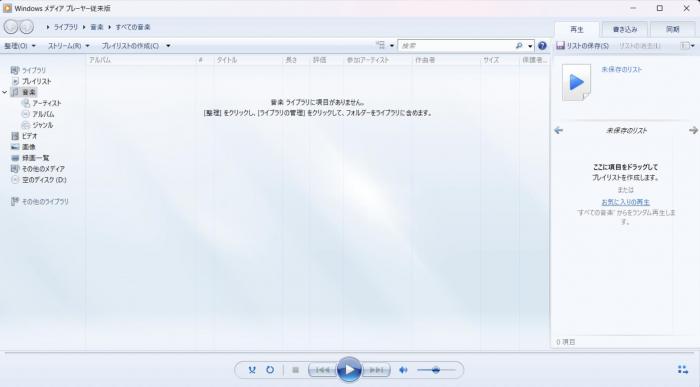
Task: Select その他のライブラリ in the tree
Action: pyautogui.click(x=45, y=202)
